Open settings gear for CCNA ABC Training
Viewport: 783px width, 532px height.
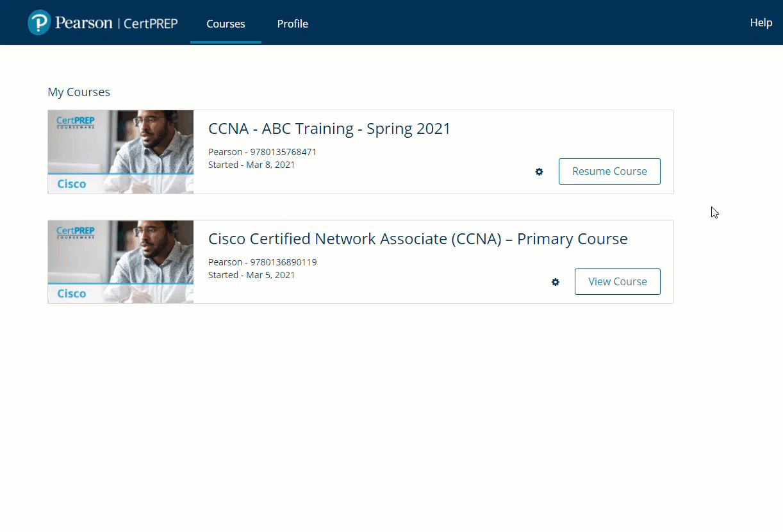[539, 172]
